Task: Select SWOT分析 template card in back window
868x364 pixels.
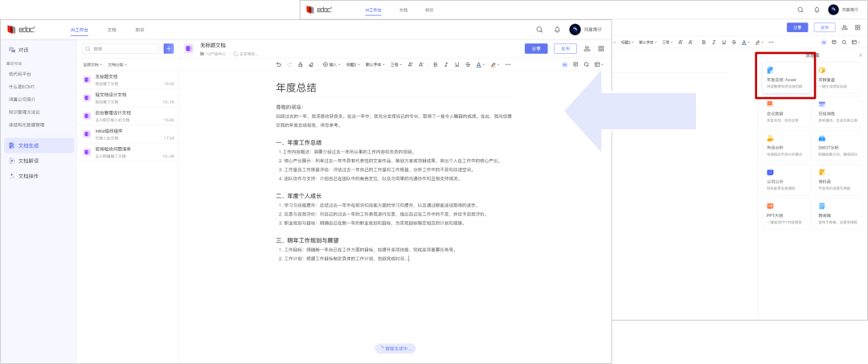Action: point(837,145)
